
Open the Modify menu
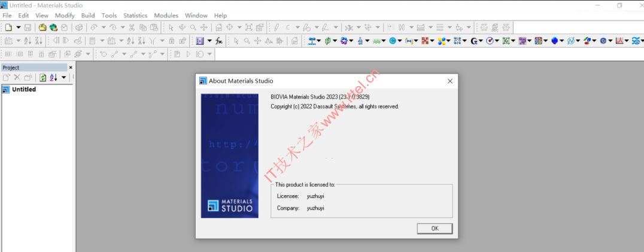[x=65, y=15]
